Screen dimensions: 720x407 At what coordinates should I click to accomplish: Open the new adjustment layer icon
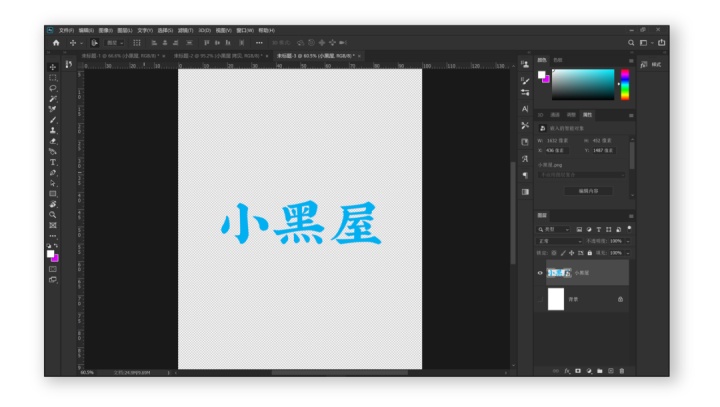[x=589, y=371]
